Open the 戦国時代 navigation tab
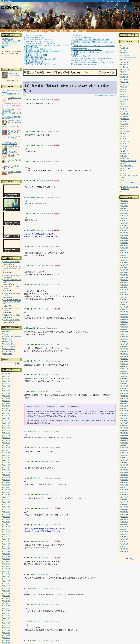The image size is (140, 644). (63, 31)
